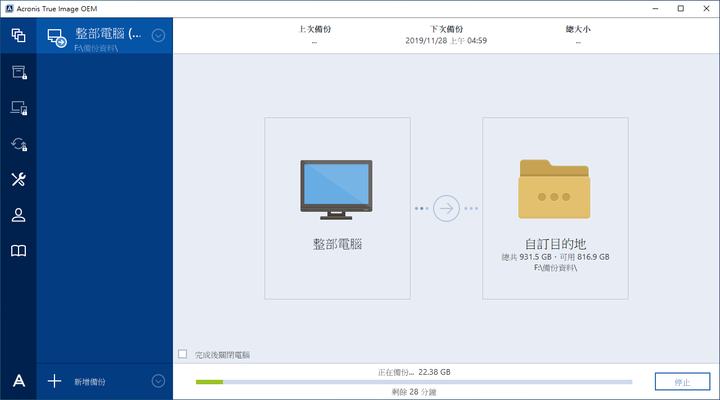
Task: Click the Acronis True Image OEM title icon
Action: coord(9,9)
